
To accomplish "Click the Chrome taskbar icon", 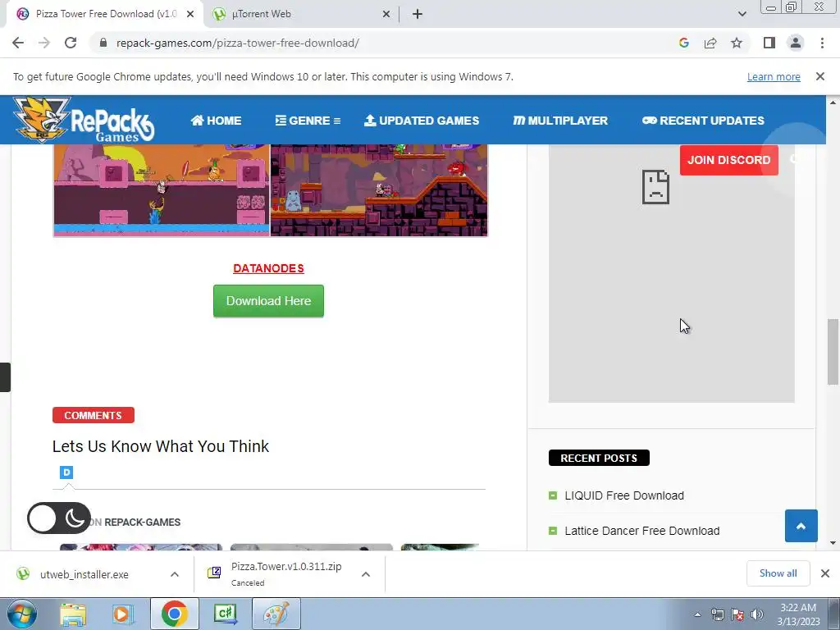I will [x=174, y=614].
